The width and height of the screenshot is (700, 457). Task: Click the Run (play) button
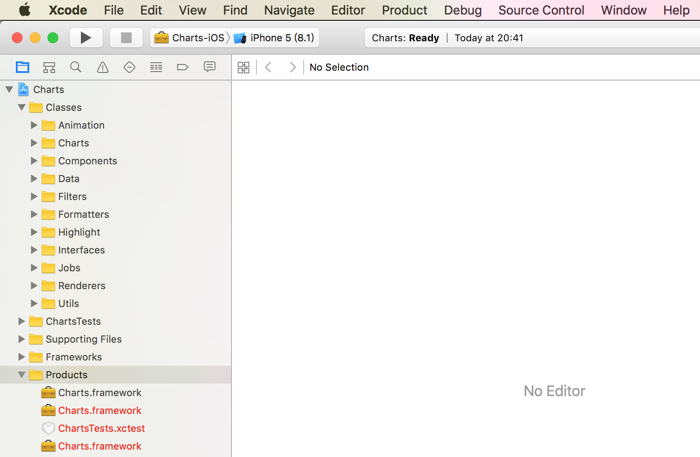tap(86, 38)
